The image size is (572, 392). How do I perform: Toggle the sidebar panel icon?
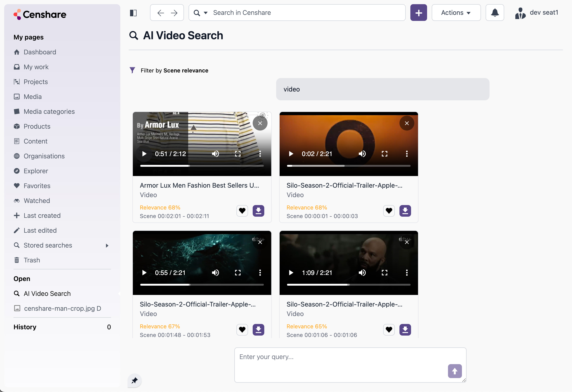coord(133,13)
